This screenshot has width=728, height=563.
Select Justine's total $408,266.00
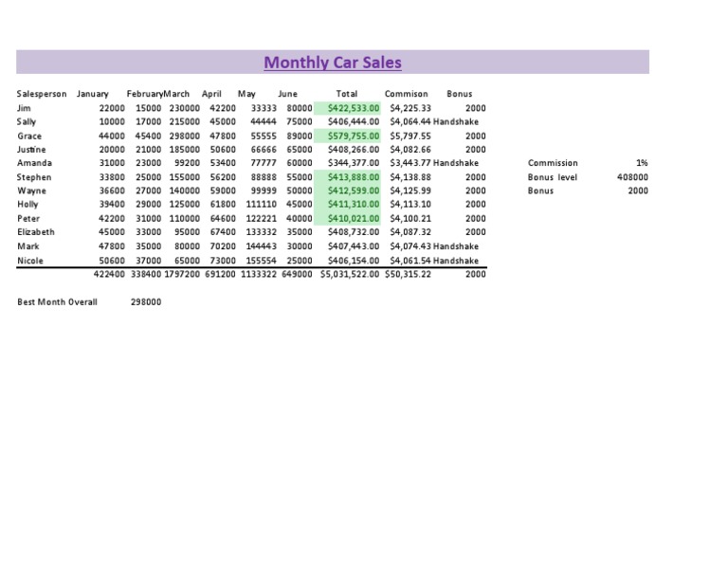(x=354, y=150)
